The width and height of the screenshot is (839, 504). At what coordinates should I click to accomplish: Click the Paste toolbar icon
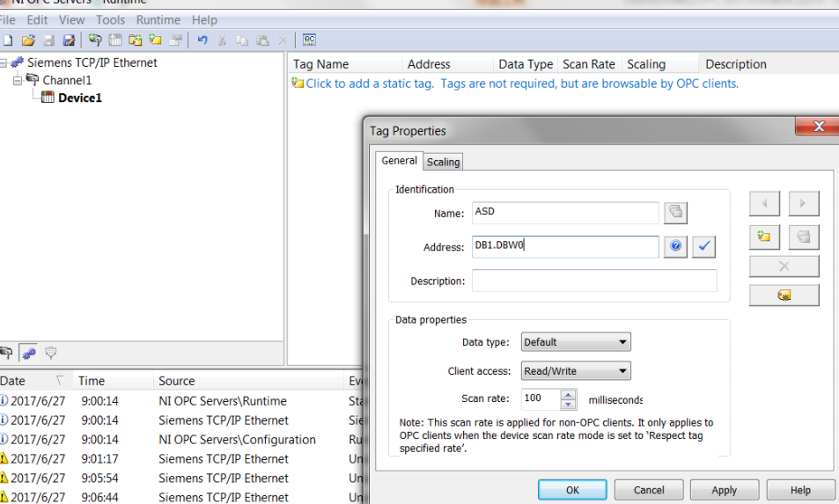click(x=262, y=40)
